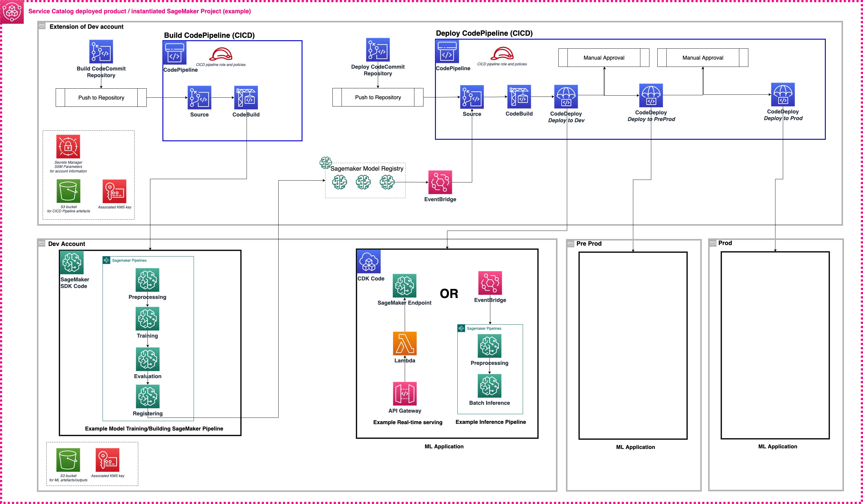
Task: Select the first model icon in Model Registry
Action: (x=339, y=182)
